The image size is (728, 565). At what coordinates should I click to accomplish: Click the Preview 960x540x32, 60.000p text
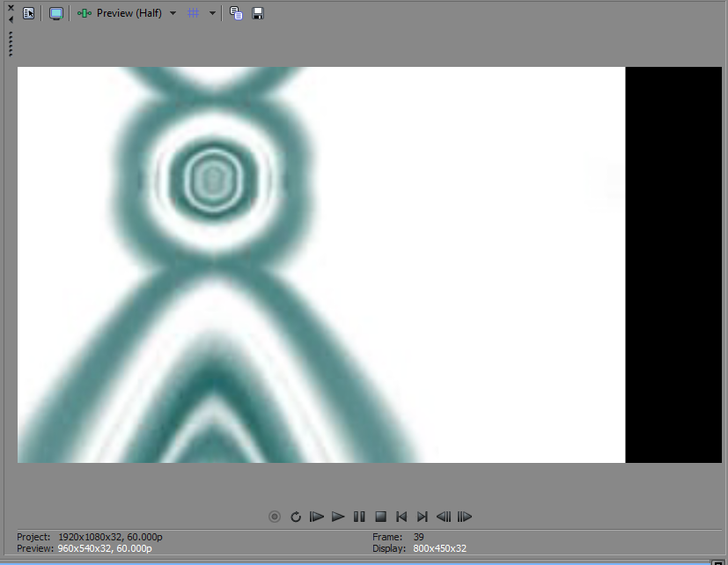[85, 549]
